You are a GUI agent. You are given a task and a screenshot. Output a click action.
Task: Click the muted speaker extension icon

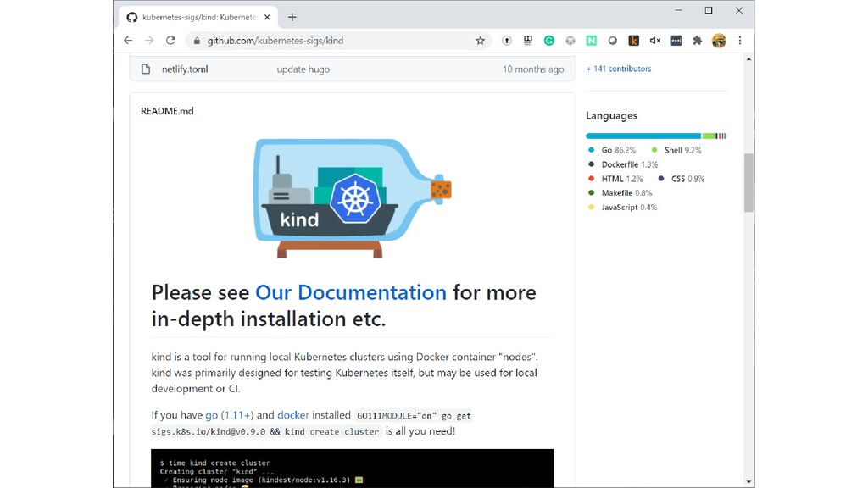(x=655, y=41)
